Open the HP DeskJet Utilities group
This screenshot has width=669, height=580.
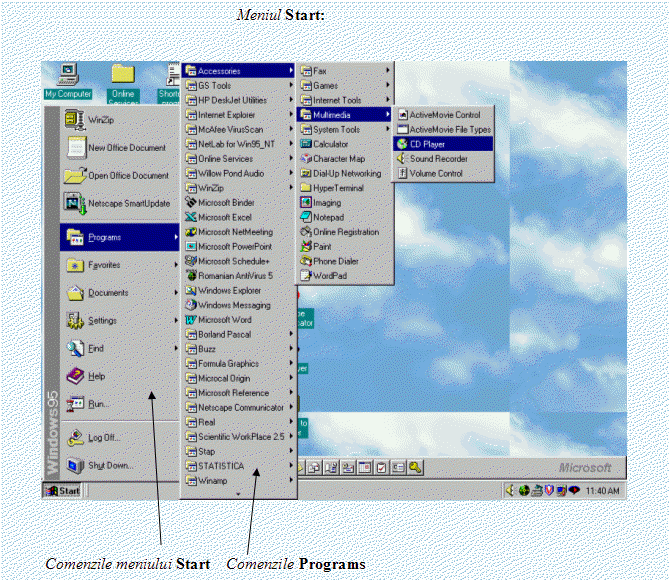(x=239, y=100)
